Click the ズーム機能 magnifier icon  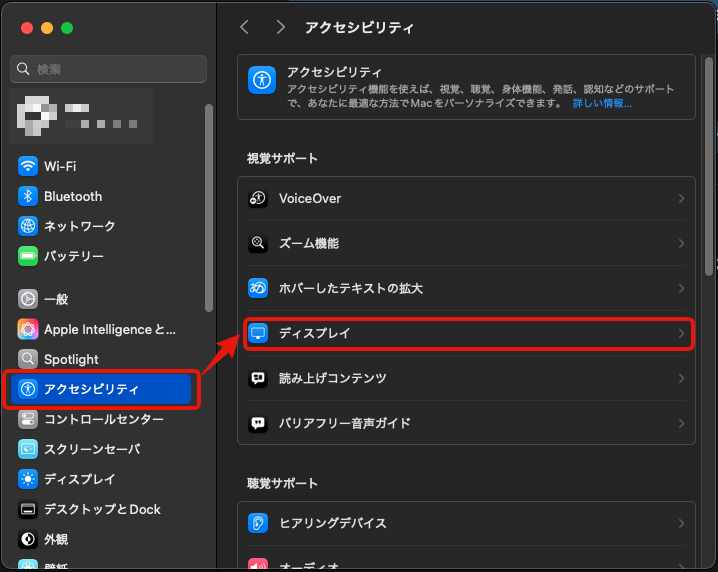tap(258, 243)
